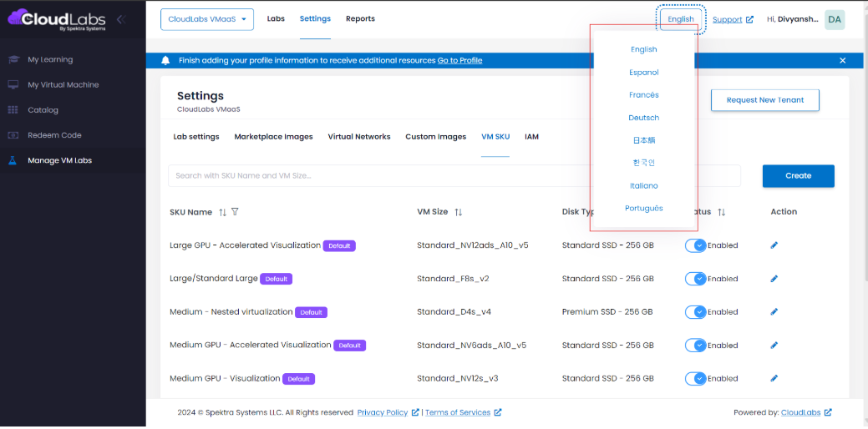Collapse the sidebar with double chevron icon

tap(121, 19)
